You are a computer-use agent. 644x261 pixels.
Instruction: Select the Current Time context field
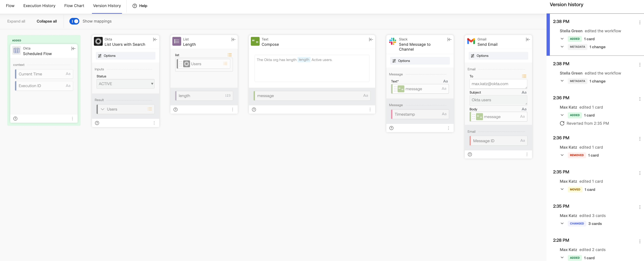[44, 74]
